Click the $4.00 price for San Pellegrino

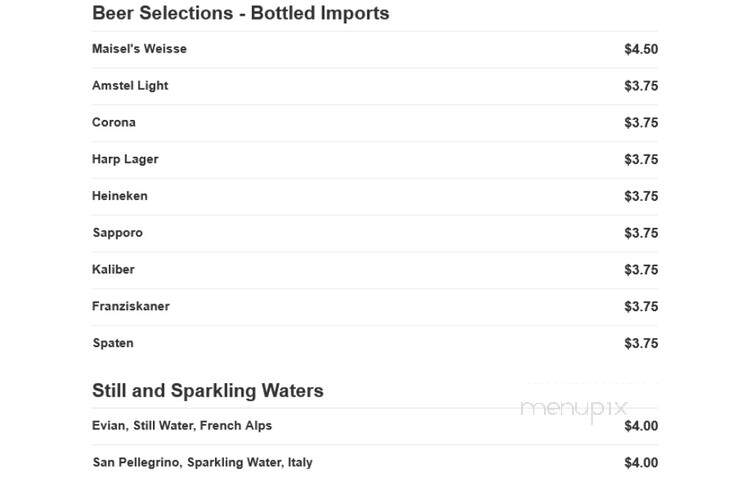click(x=641, y=463)
